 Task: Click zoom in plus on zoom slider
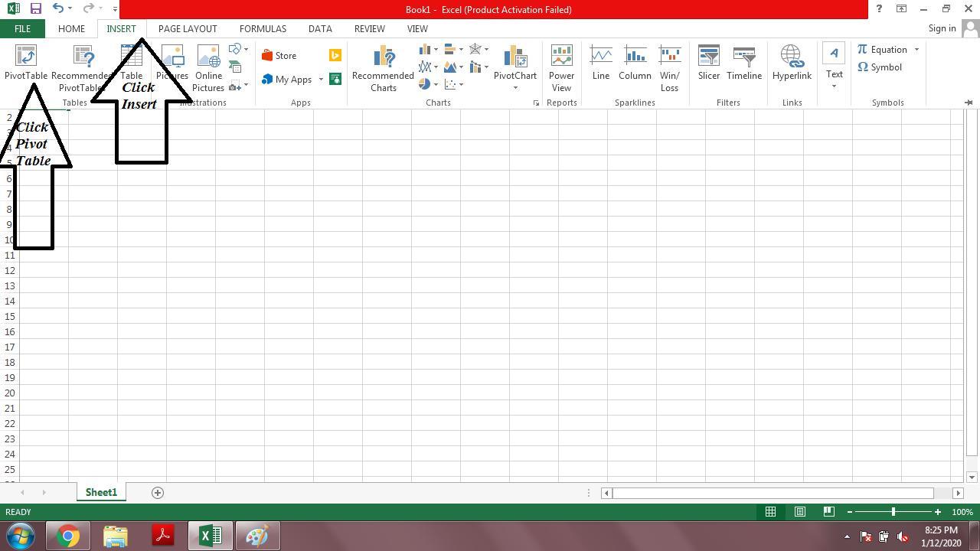coord(937,512)
